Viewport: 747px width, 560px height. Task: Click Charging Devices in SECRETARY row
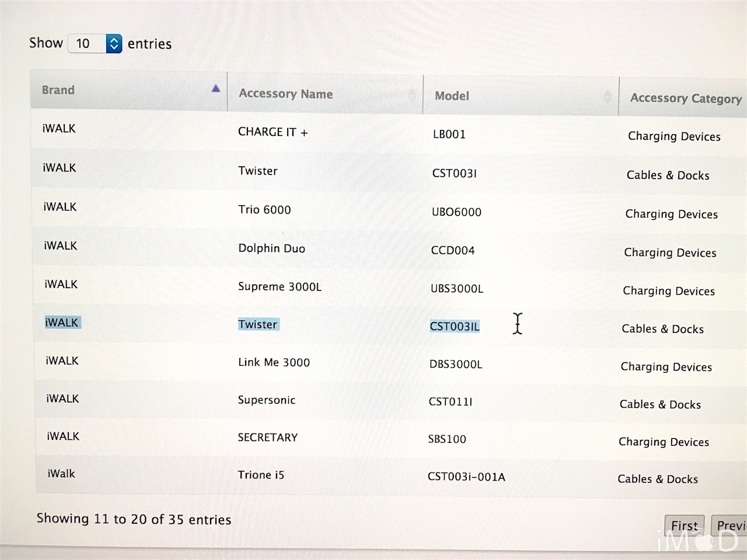click(x=664, y=442)
